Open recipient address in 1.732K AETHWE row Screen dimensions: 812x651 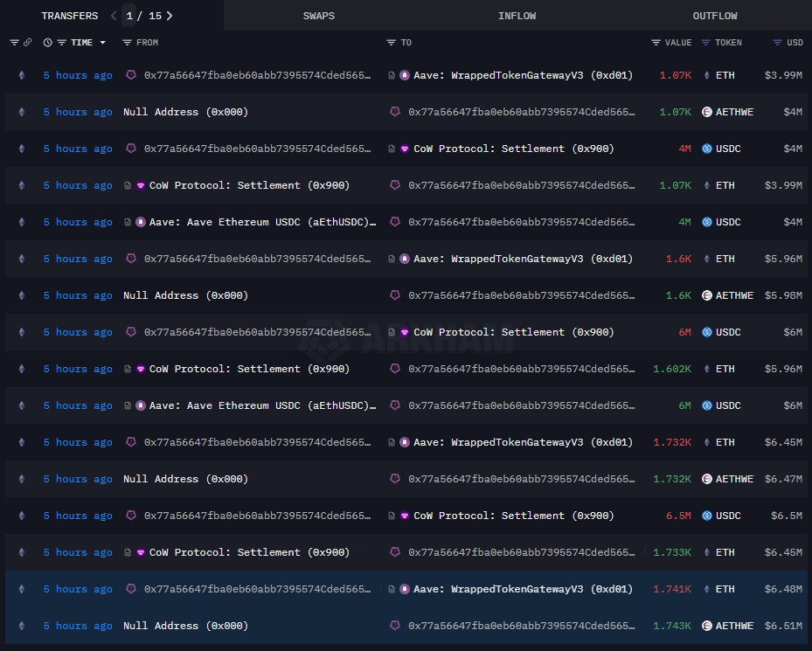(x=522, y=479)
